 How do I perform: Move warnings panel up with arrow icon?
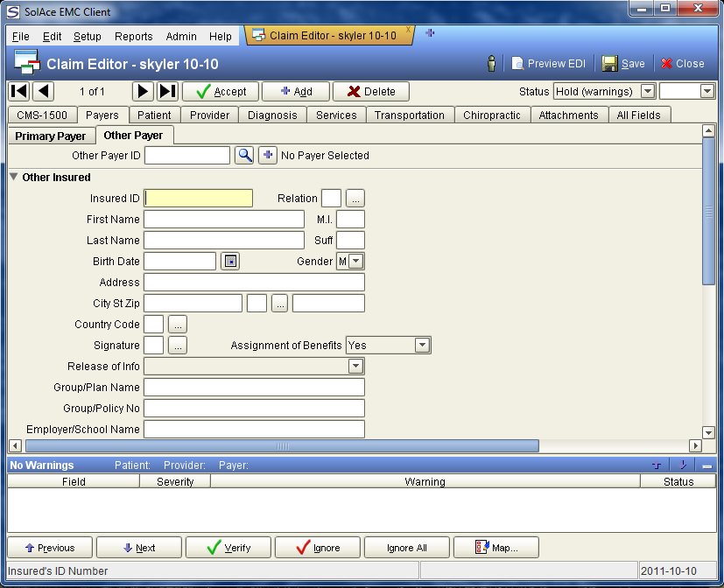click(657, 465)
